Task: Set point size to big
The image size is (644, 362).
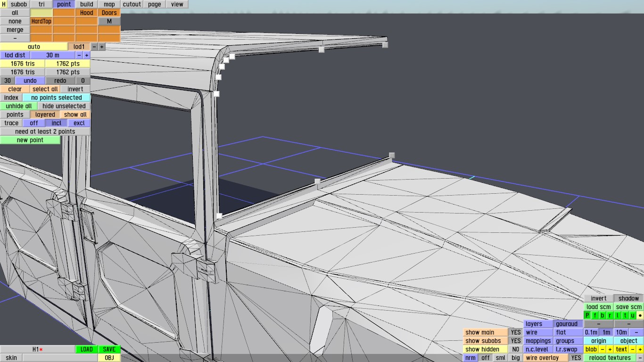Action: click(516, 358)
